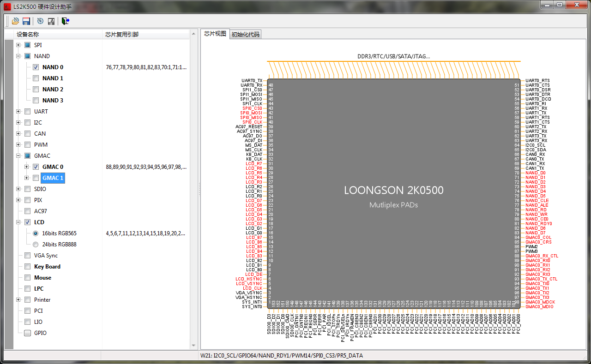Click the compass design toolbar icon

pyautogui.click(x=40, y=21)
